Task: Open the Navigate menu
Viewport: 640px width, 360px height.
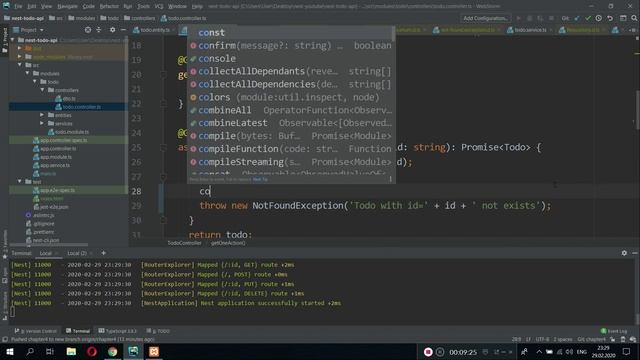Action: [x=67, y=6]
